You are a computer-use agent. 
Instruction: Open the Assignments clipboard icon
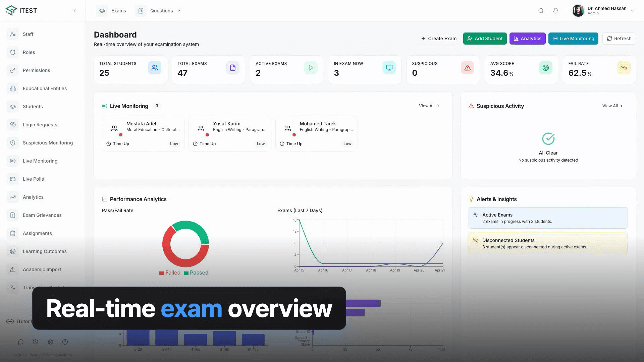coord(13,233)
